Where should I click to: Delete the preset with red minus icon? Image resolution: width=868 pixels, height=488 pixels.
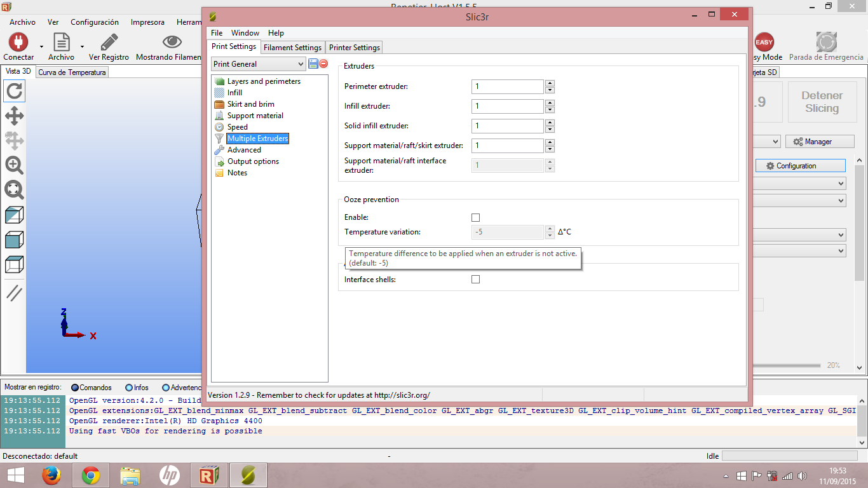[323, 64]
